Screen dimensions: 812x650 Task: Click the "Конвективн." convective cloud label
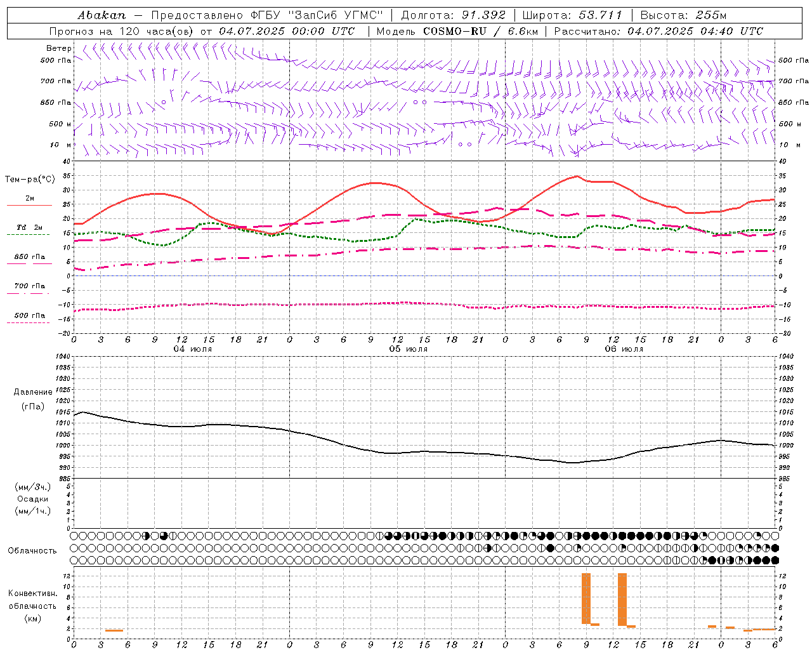click(x=33, y=594)
